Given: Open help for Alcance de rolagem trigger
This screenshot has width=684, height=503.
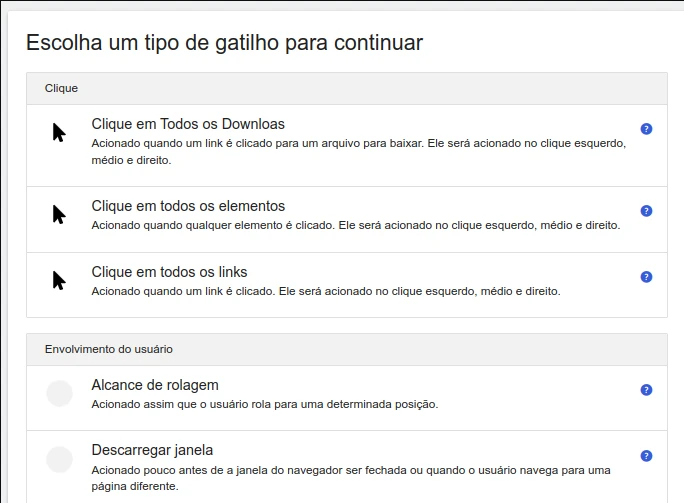Looking at the screenshot, I should [x=646, y=390].
